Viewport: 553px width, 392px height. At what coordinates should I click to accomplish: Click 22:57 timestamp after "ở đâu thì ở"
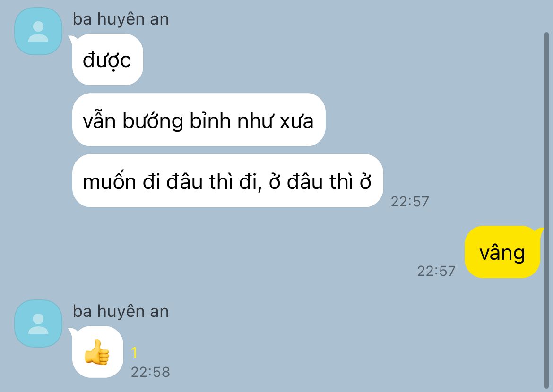(410, 201)
